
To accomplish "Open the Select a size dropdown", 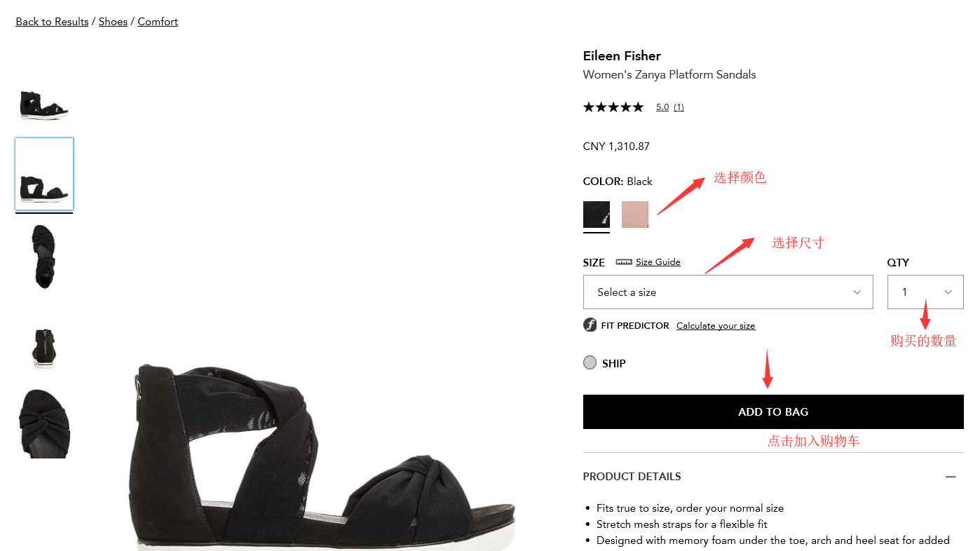I will click(x=728, y=292).
